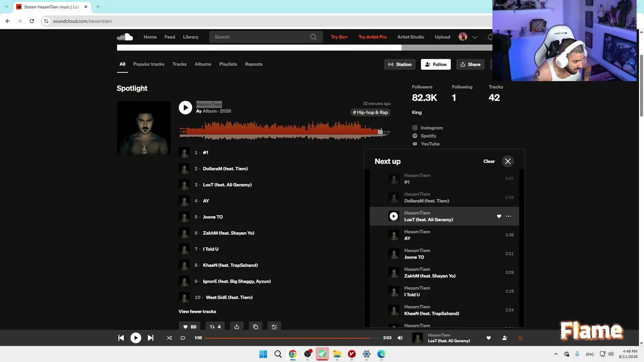
Task: Like the current track in player bar
Action: 489,338
